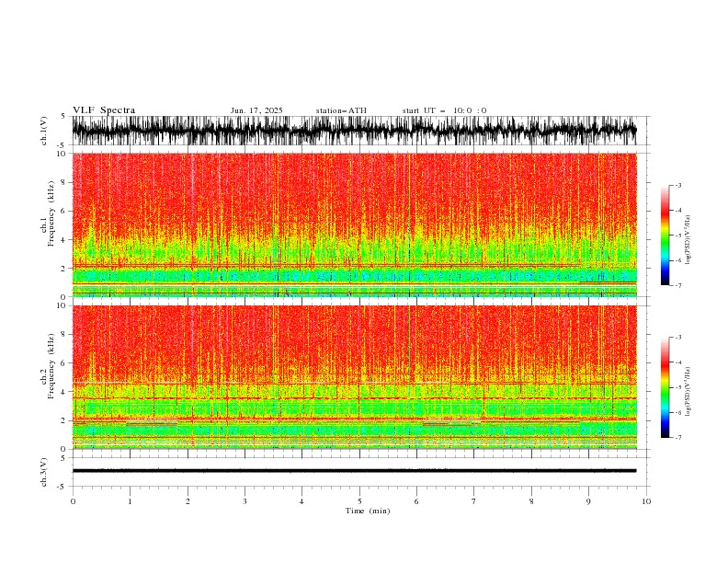
Task: Click the time axis tick label "3"
Action: tap(245, 501)
